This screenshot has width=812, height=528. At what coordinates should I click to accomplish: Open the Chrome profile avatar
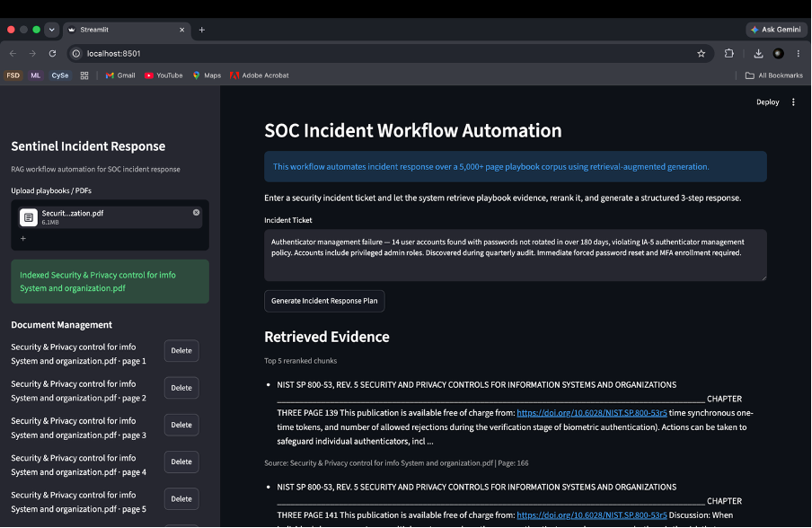tap(779, 53)
